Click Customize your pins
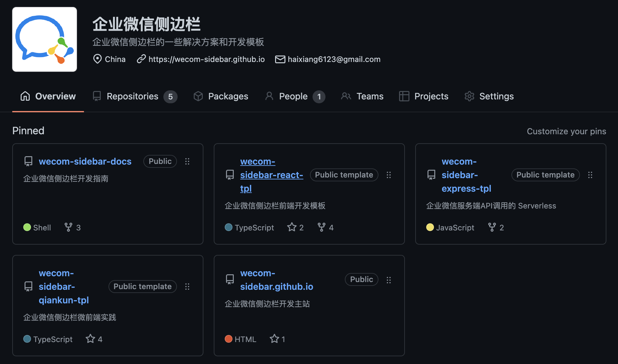The image size is (618, 364). [566, 131]
